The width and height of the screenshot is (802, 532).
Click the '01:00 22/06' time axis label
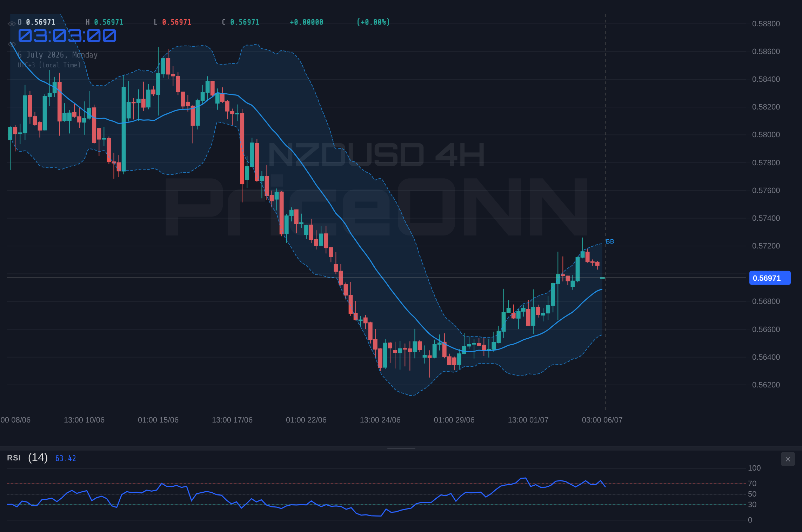click(306, 420)
